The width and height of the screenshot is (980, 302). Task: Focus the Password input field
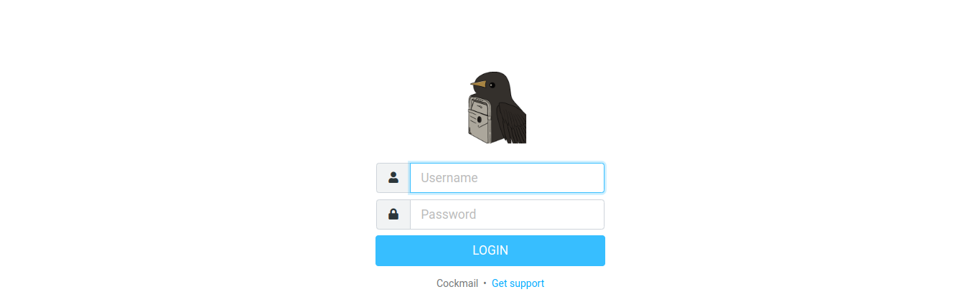point(507,214)
